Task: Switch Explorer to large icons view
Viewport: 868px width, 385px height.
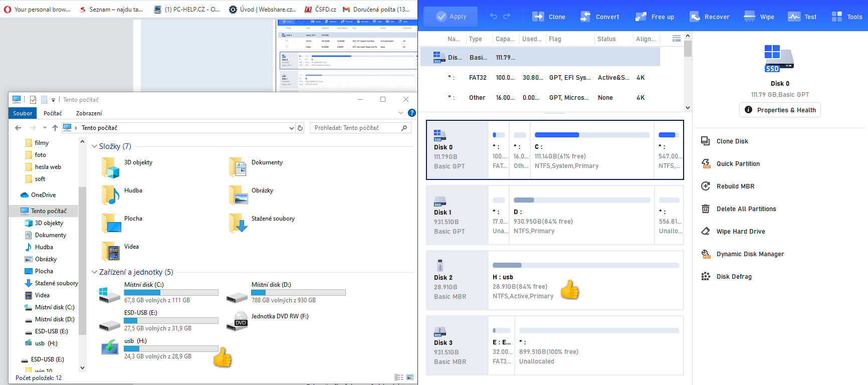Action: (x=410, y=377)
